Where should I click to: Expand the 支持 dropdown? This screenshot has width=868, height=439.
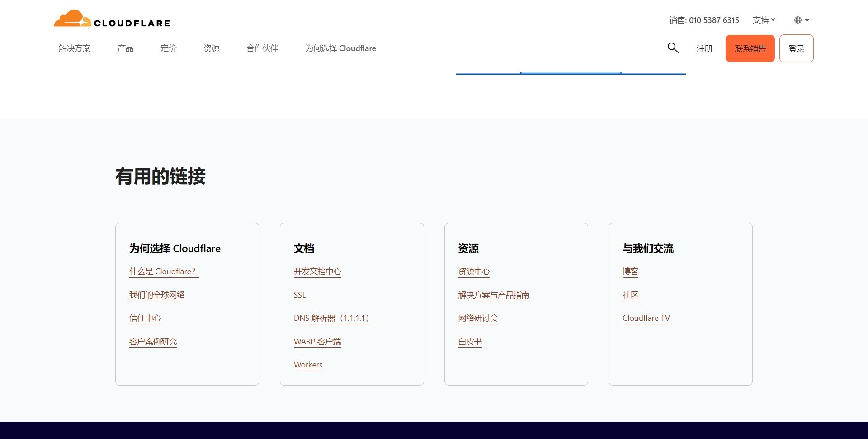pyautogui.click(x=763, y=20)
